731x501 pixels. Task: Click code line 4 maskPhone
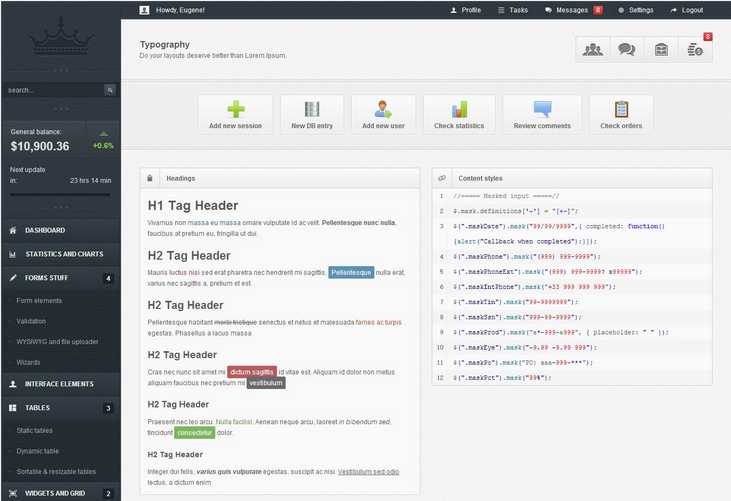tap(527, 257)
